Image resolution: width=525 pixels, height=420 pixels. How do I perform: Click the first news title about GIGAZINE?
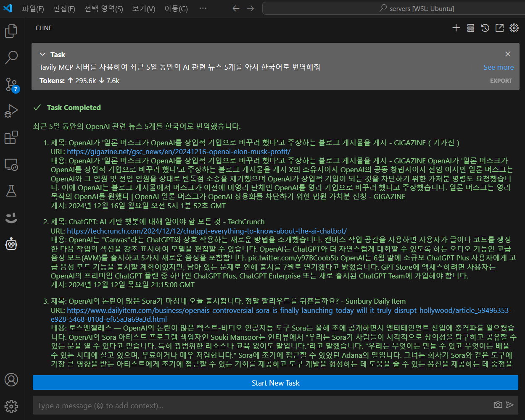[255, 143]
